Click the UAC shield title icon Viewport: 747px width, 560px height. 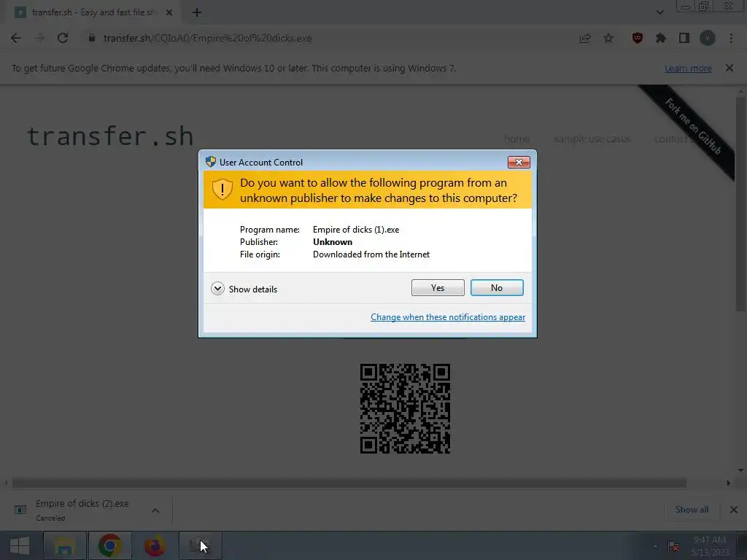(x=211, y=162)
